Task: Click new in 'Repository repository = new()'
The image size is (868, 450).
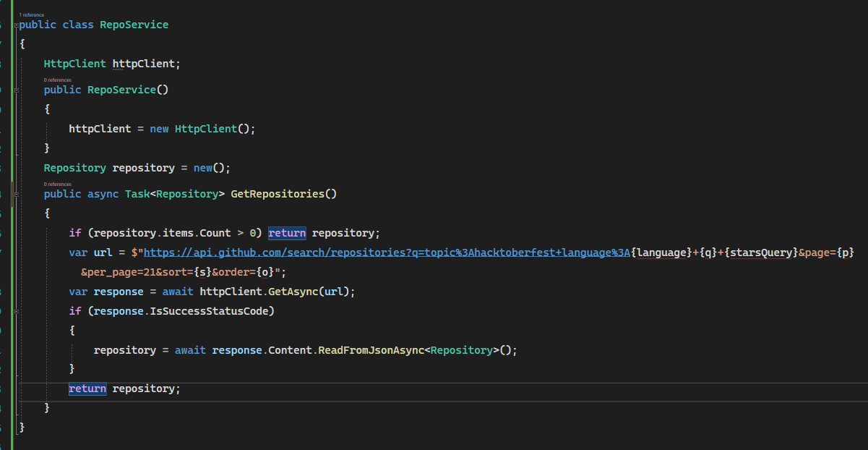Action: 203,168
